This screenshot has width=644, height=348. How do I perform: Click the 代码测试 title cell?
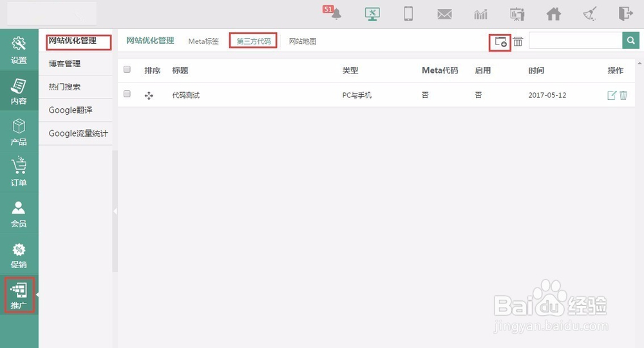pos(185,95)
